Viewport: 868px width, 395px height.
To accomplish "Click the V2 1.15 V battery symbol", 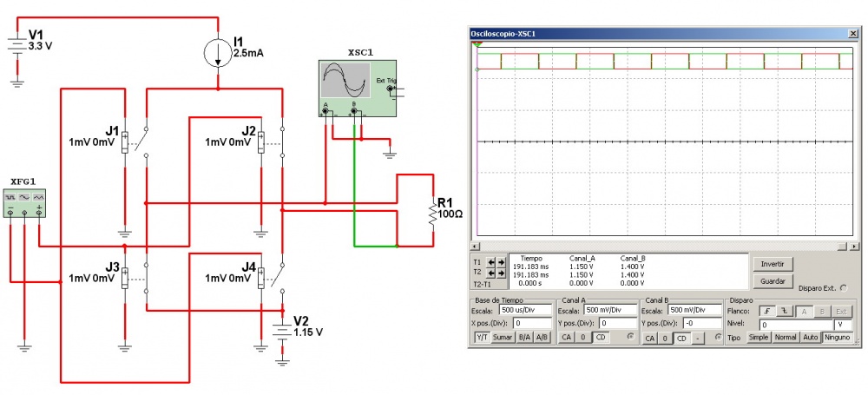I will [281, 328].
